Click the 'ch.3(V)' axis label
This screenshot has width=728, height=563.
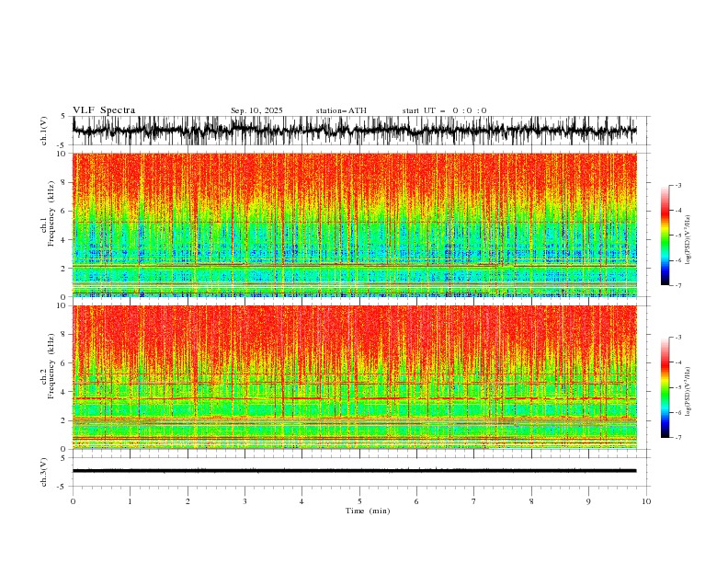coord(44,472)
